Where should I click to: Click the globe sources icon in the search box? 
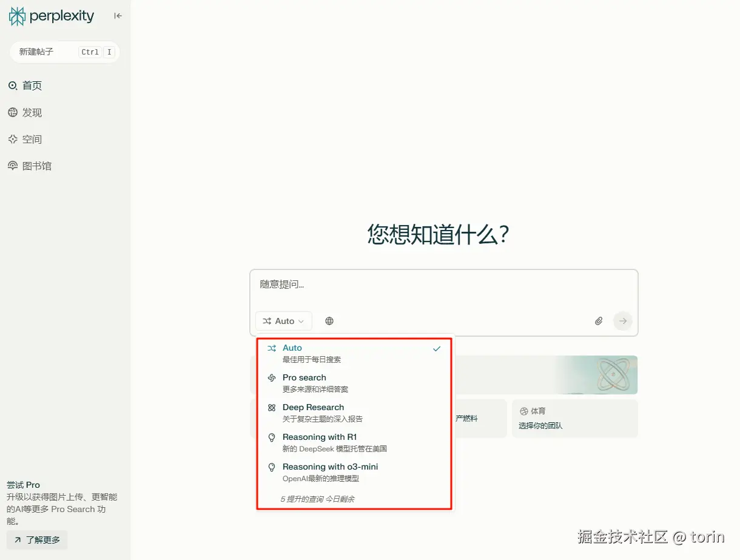329,321
